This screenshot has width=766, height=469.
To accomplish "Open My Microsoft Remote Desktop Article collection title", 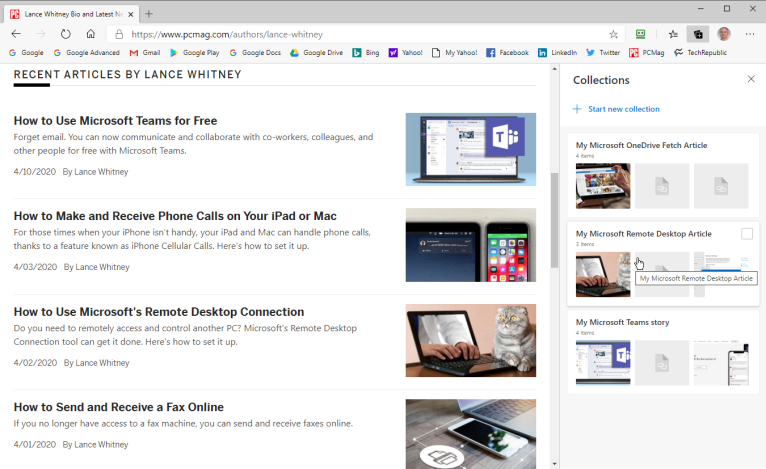I will point(643,234).
